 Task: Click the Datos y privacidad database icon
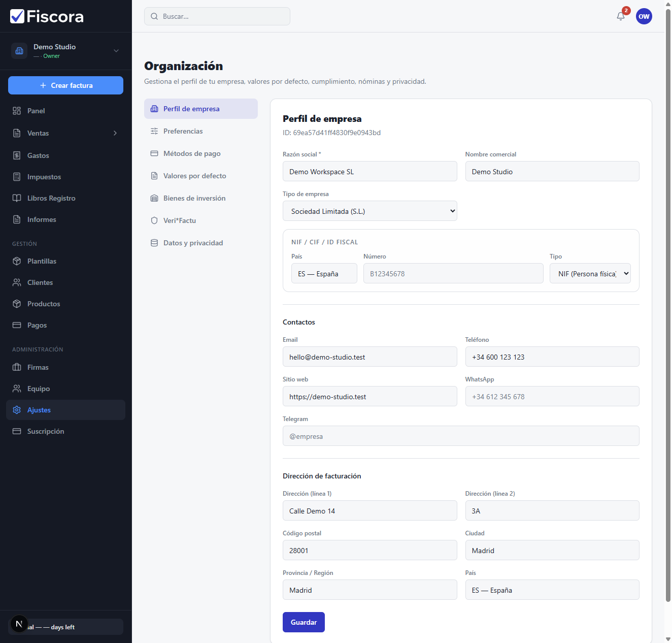[154, 243]
